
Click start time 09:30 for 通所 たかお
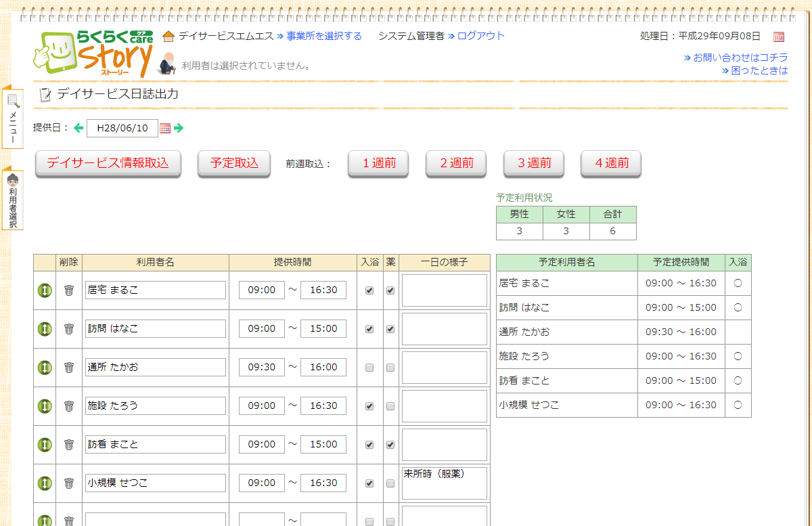[262, 368]
